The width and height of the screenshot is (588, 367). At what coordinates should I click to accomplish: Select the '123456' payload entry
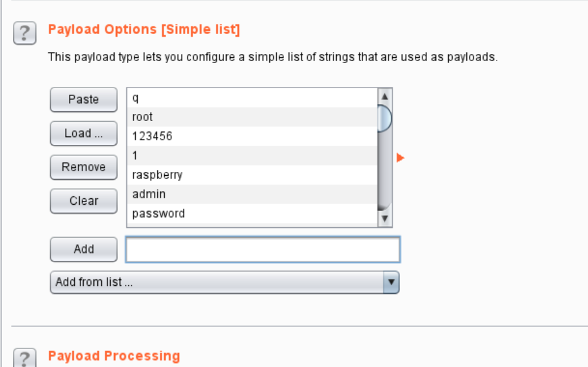252,136
